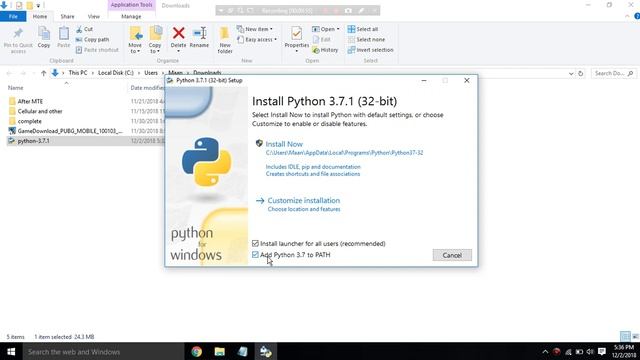Click Invert selection in ribbon
The image size is (640, 360).
tap(371, 50)
